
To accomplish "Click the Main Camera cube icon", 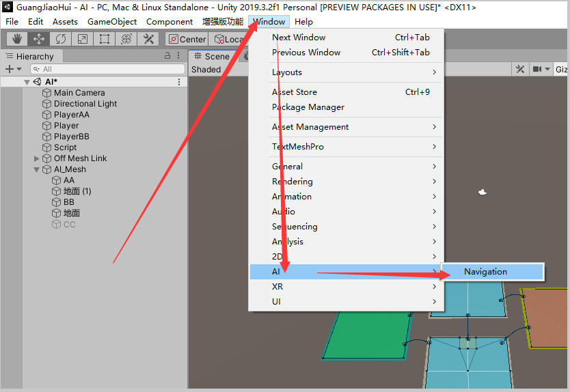I will pyautogui.click(x=46, y=93).
